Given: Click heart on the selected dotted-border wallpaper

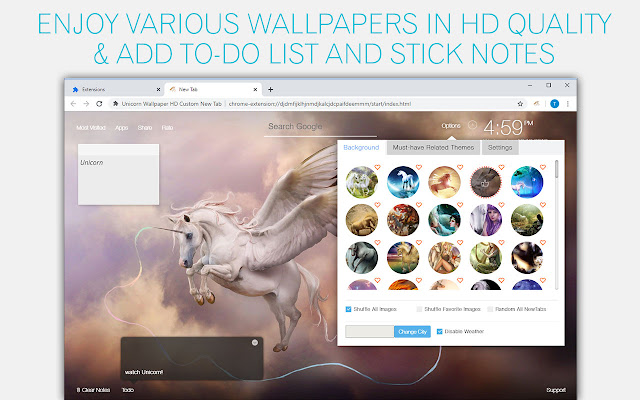Looking at the screenshot, I should [x=501, y=167].
